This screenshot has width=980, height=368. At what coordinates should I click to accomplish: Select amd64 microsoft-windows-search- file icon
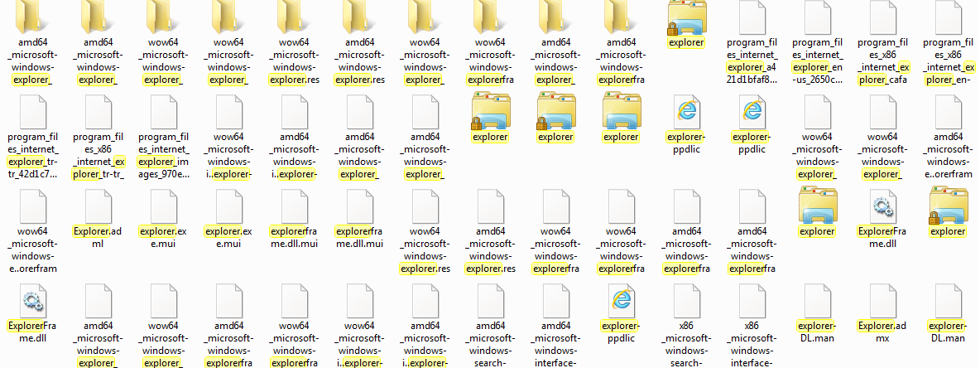click(x=490, y=300)
